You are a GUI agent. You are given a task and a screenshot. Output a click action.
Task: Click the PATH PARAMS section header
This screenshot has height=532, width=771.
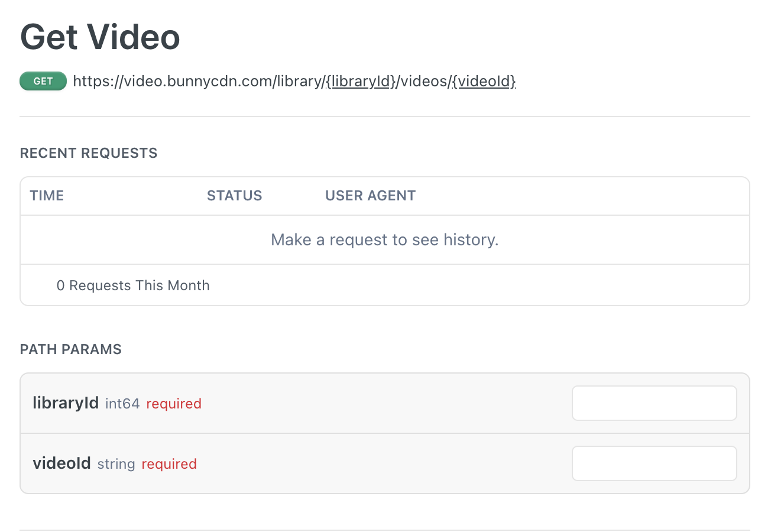click(70, 349)
